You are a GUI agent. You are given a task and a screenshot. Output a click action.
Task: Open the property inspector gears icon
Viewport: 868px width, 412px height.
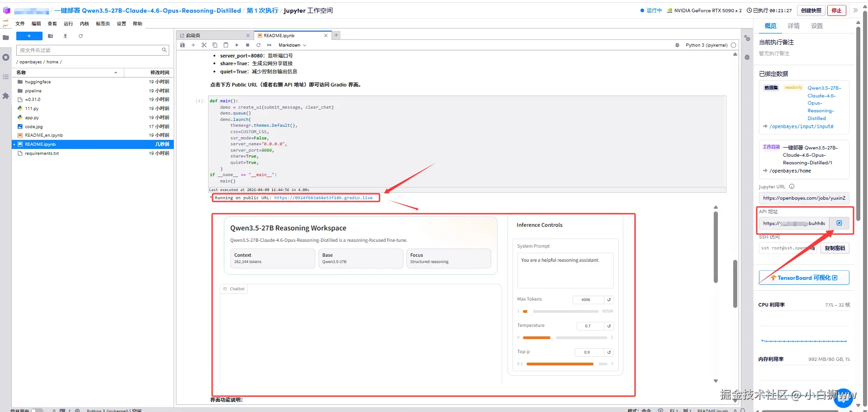747,38
